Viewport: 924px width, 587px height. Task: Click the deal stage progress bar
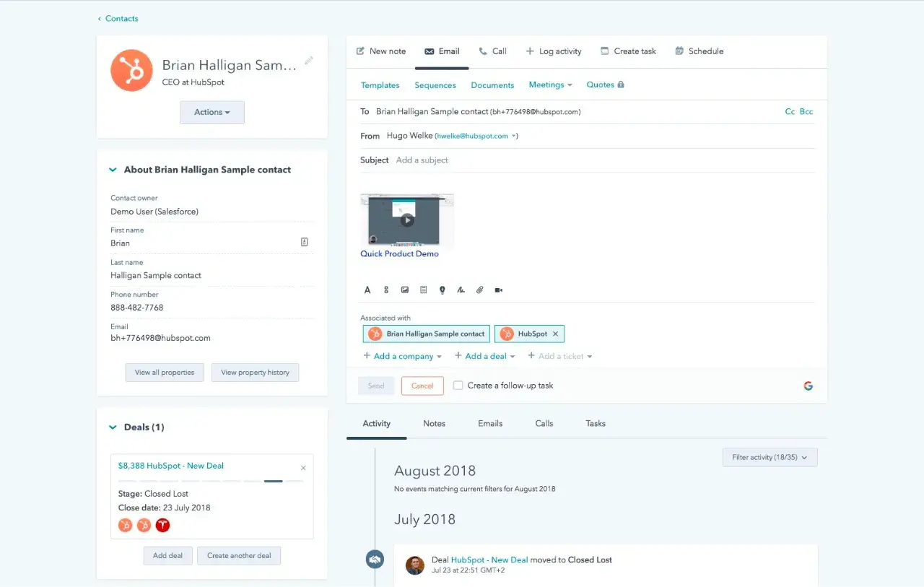pos(211,481)
